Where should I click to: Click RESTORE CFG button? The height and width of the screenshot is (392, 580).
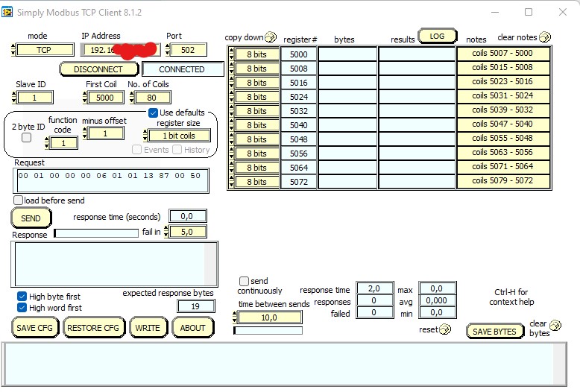(94, 328)
